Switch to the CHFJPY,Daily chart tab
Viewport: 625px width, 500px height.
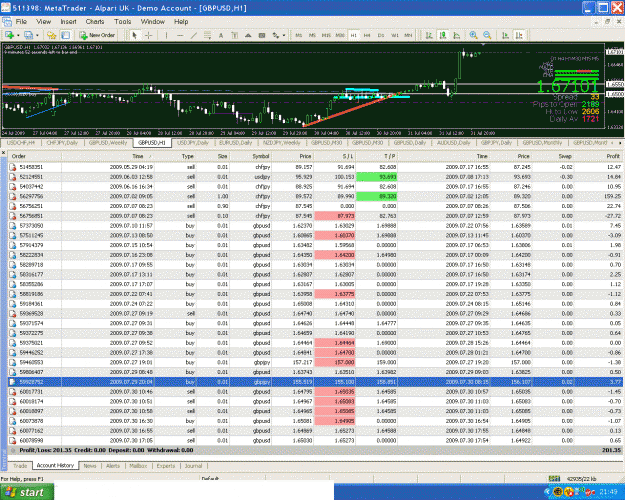(62, 142)
